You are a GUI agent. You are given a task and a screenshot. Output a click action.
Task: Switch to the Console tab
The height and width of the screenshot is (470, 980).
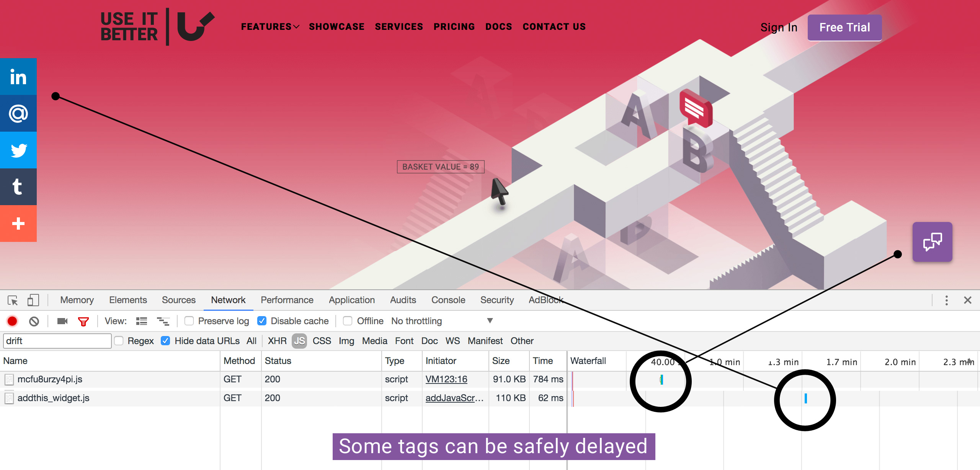coord(448,301)
